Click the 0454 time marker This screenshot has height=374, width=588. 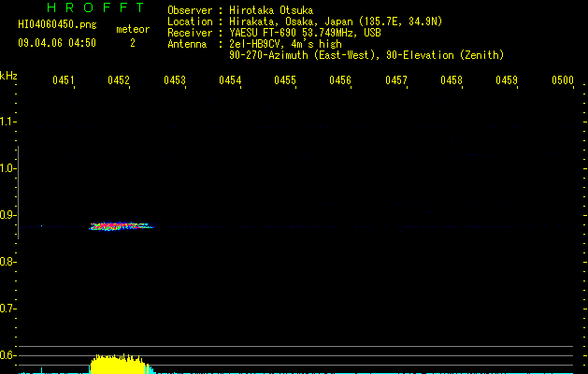230,80
